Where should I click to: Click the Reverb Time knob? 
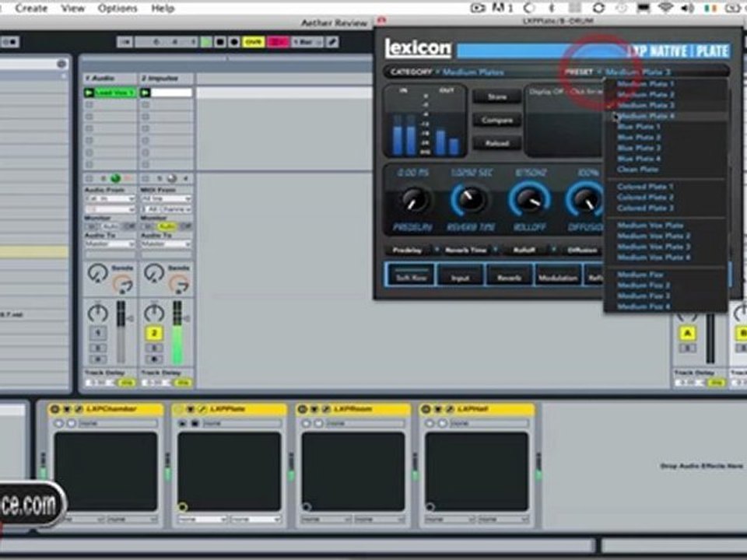pos(470,200)
